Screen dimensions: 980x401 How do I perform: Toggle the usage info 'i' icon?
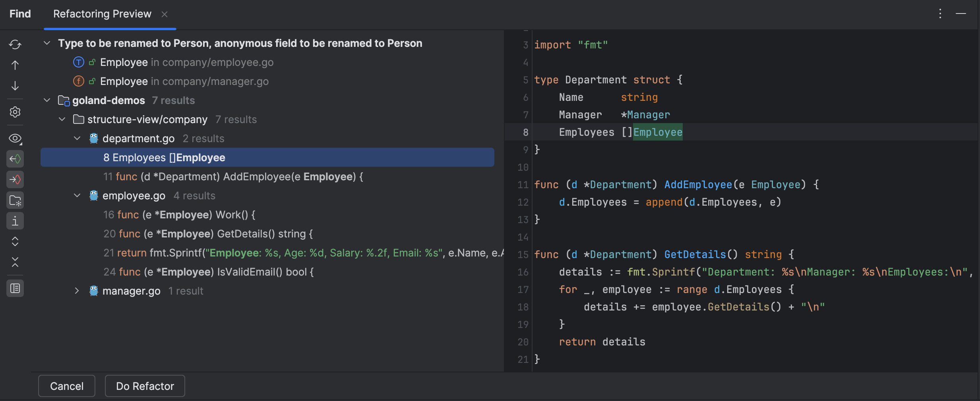point(15,221)
